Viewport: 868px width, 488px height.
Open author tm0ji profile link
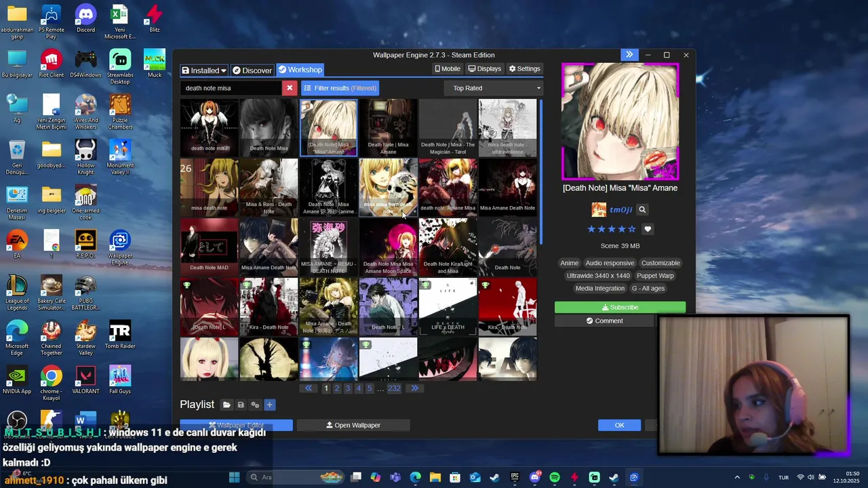coord(620,210)
